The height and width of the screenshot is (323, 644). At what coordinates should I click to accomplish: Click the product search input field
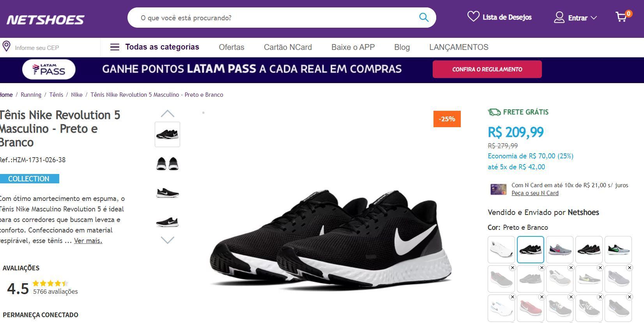(278, 18)
